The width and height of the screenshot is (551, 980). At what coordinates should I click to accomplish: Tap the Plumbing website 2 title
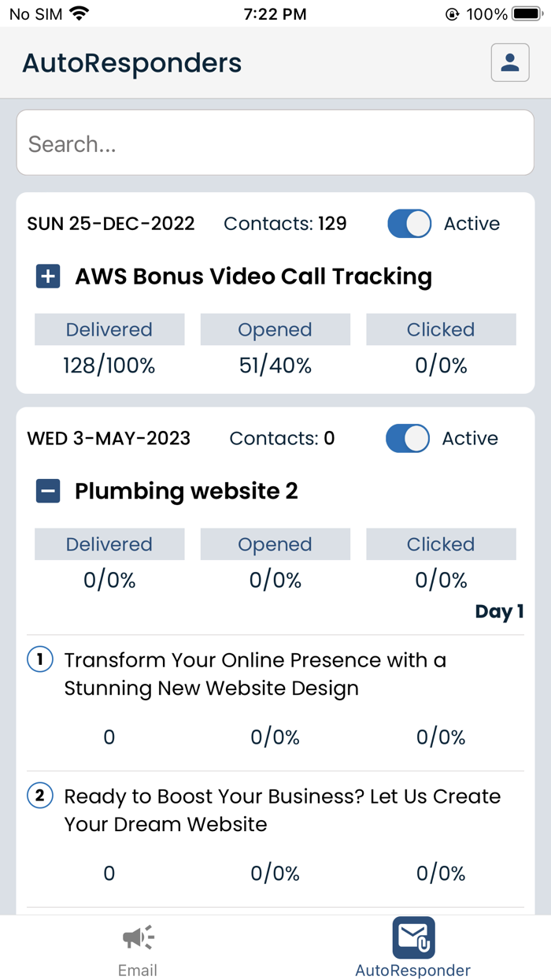(187, 492)
